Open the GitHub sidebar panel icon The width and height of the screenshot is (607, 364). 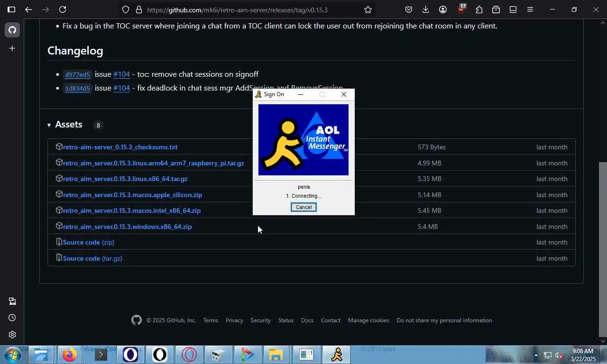click(x=12, y=30)
